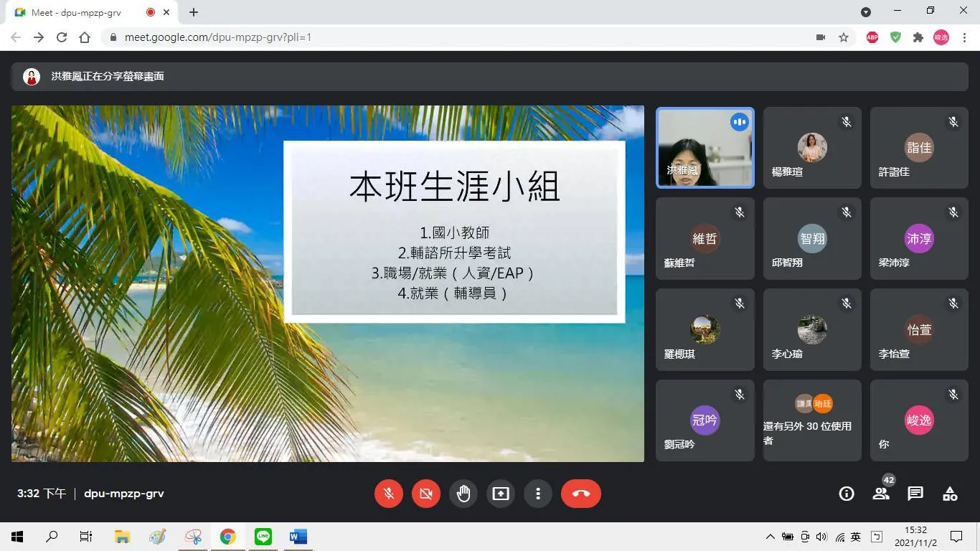The image size is (980, 551).
Task: Expand the tab search dropdown arrow
Action: pos(866,12)
